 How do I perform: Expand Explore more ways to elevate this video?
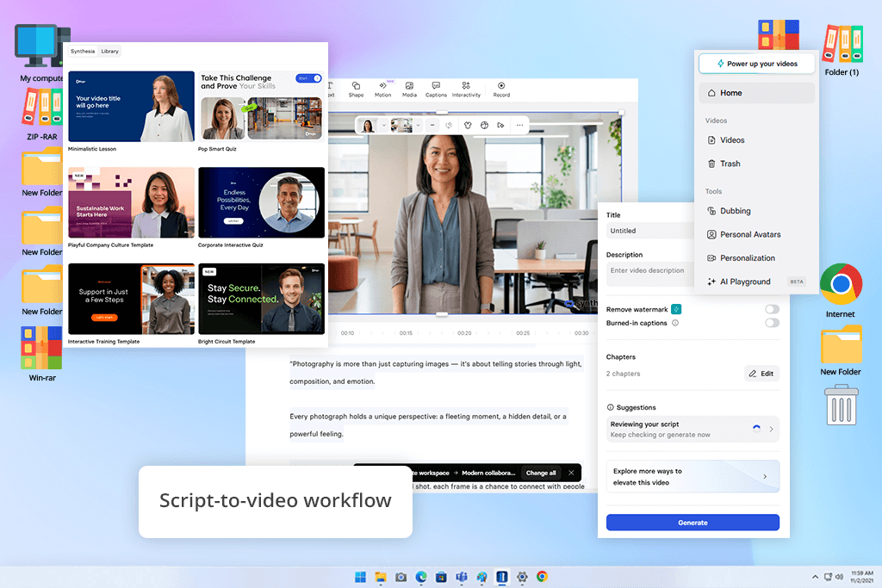pos(693,477)
